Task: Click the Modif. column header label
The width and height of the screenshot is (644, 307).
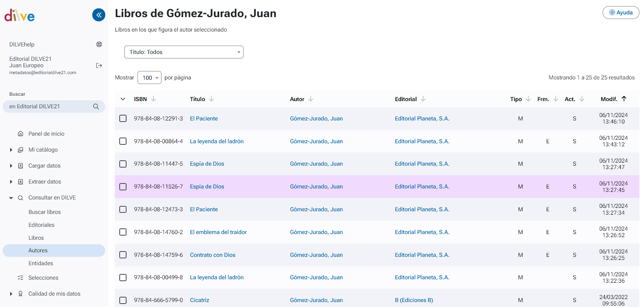Action: (609, 99)
